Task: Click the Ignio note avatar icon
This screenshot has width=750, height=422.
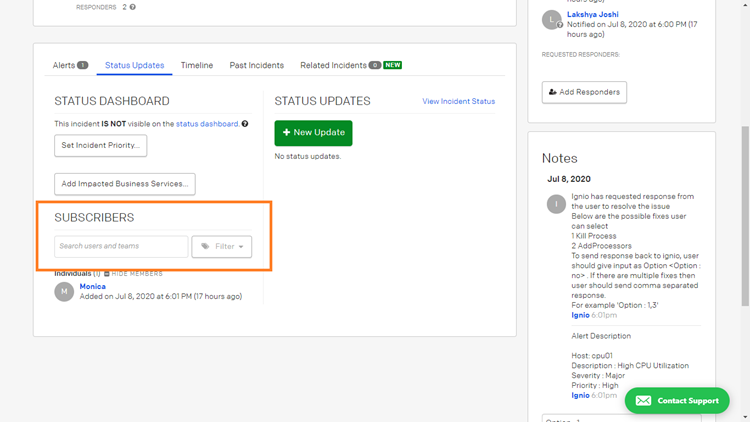Action: [555, 204]
